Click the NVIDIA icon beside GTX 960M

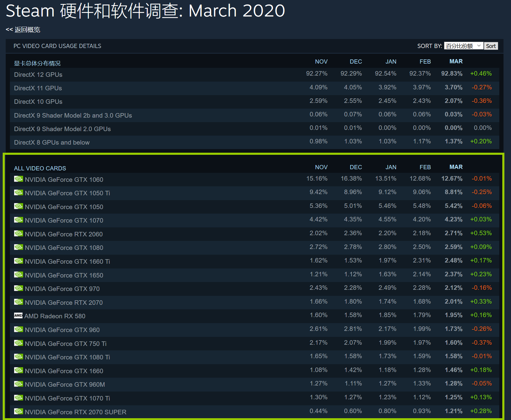tap(19, 384)
